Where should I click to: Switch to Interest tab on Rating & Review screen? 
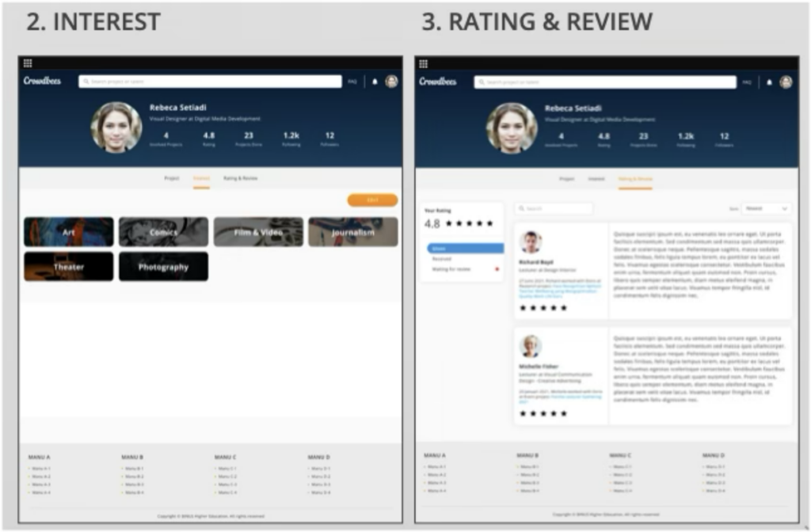click(x=596, y=180)
